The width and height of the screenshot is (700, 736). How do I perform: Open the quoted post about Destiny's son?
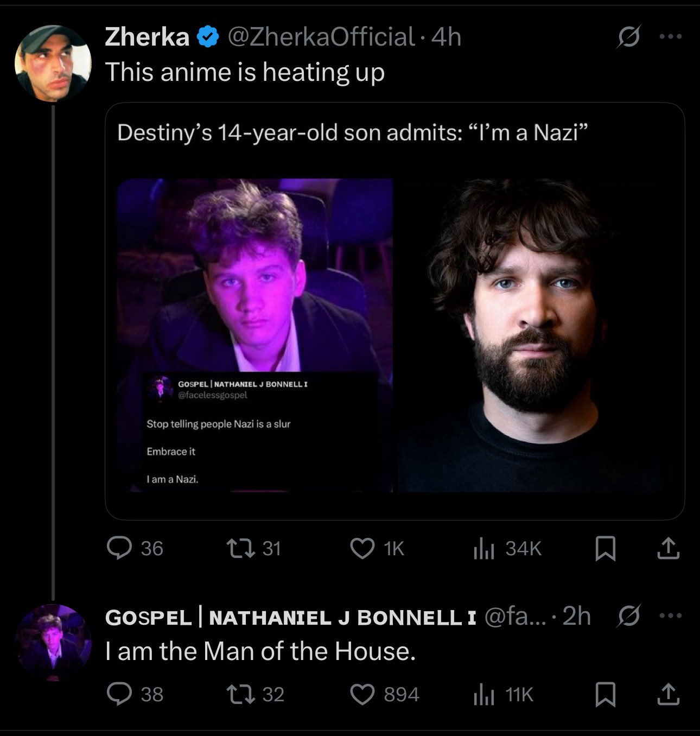coord(394,310)
